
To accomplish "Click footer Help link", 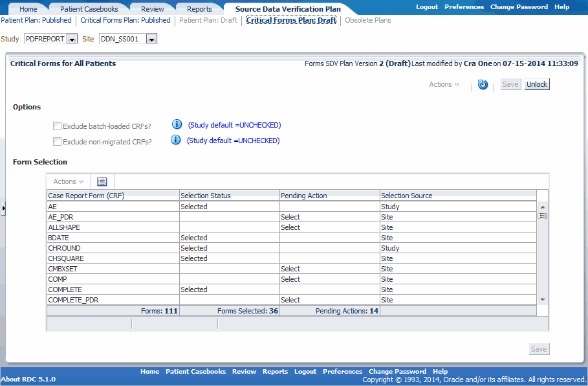I will click(441, 371).
